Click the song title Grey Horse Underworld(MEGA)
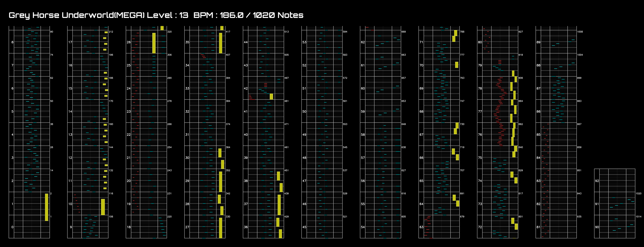 77,15
